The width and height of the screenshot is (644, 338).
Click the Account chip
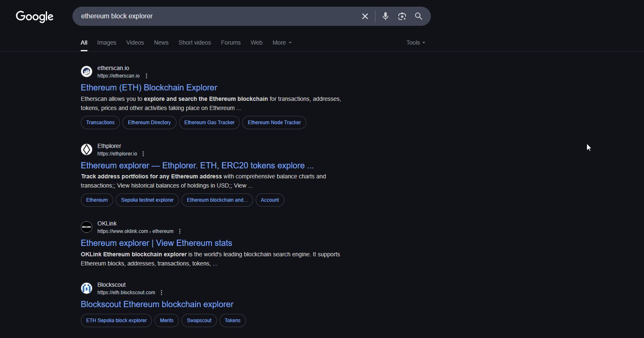click(270, 200)
